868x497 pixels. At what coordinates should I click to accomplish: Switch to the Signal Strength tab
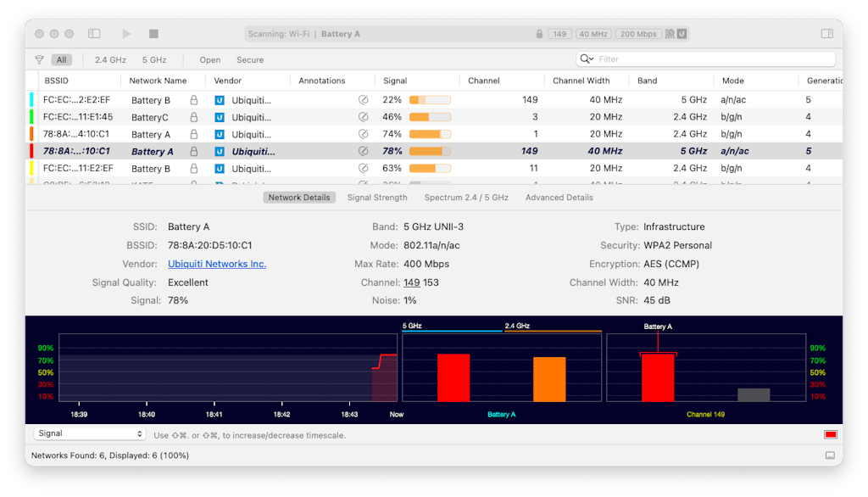(377, 198)
